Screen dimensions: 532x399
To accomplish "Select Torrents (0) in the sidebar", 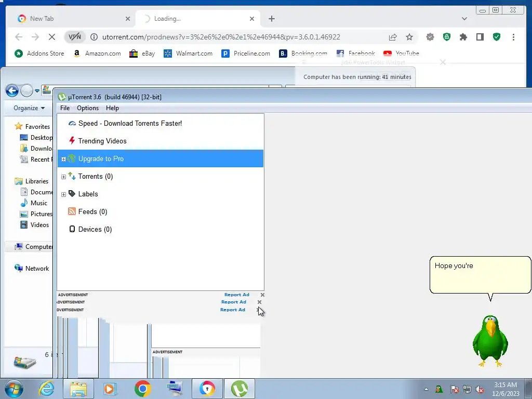I will tap(96, 177).
